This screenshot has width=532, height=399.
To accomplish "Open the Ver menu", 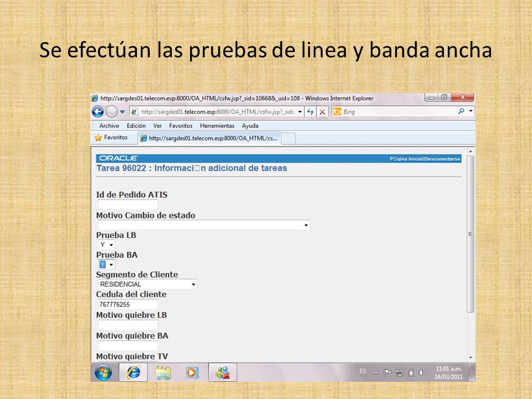I will pyautogui.click(x=157, y=126).
